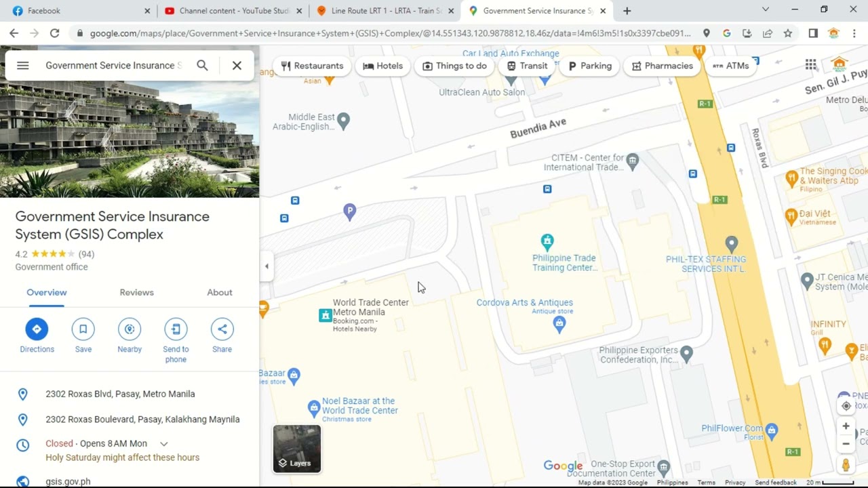The height and width of the screenshot is (488, 868).
Task: Save this place with the bookmark icon
Action: (x=83, y=329)
